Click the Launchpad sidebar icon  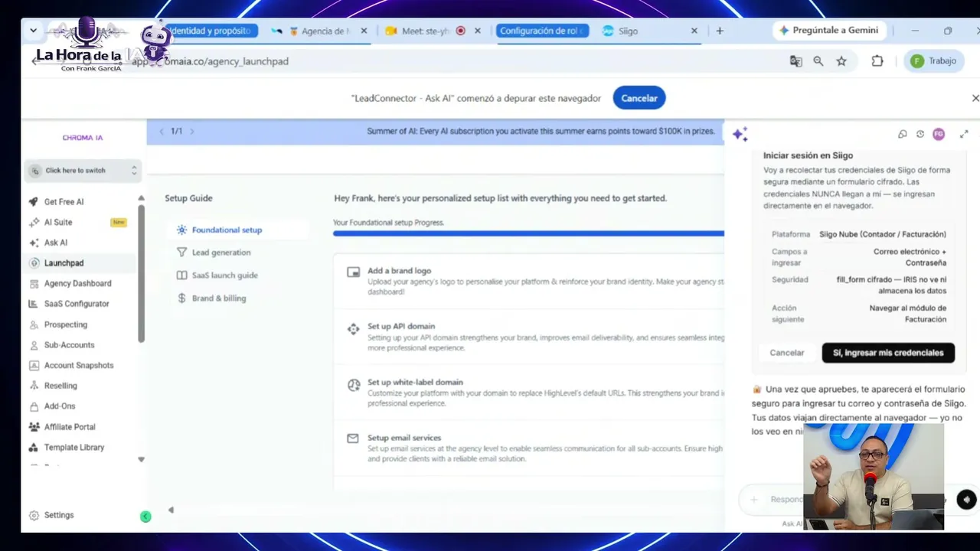(x=34, y=263)
